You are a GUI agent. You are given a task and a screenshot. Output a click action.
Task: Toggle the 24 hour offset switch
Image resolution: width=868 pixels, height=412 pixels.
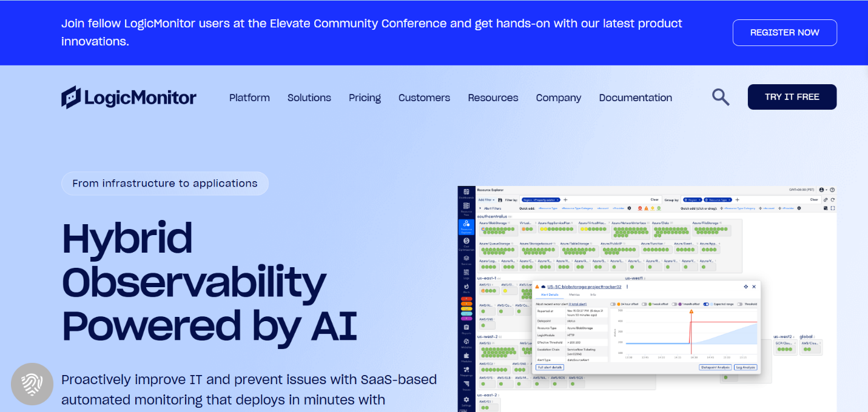[x=613, y=304]
